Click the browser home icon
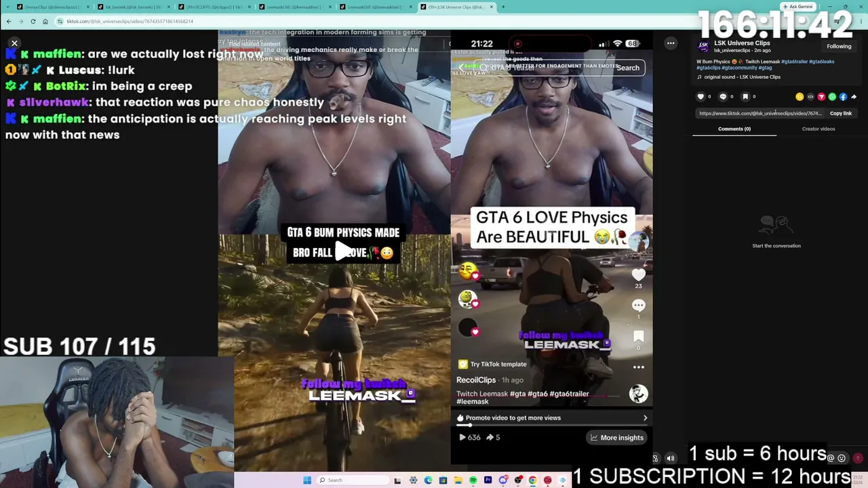Screen dimensions: 868x488 coord(45,21)
